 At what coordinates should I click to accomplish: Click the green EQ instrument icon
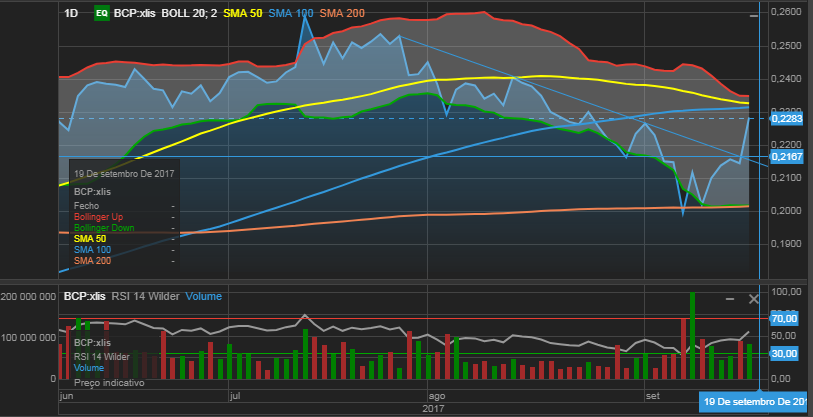tap(101, 13)
